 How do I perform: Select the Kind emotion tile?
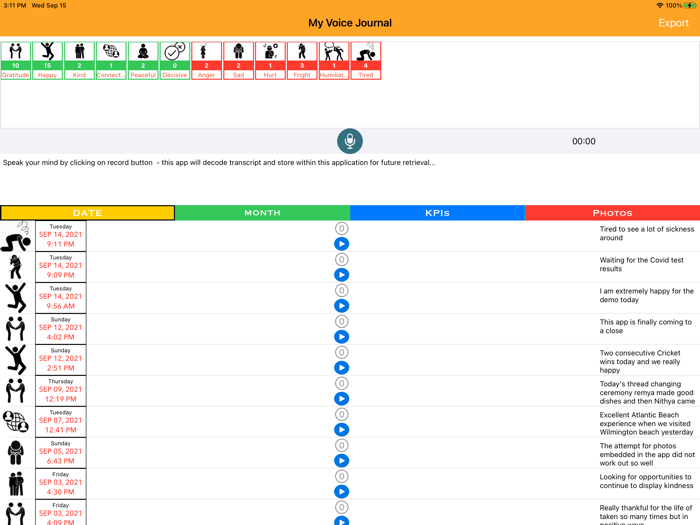[79, 61]
